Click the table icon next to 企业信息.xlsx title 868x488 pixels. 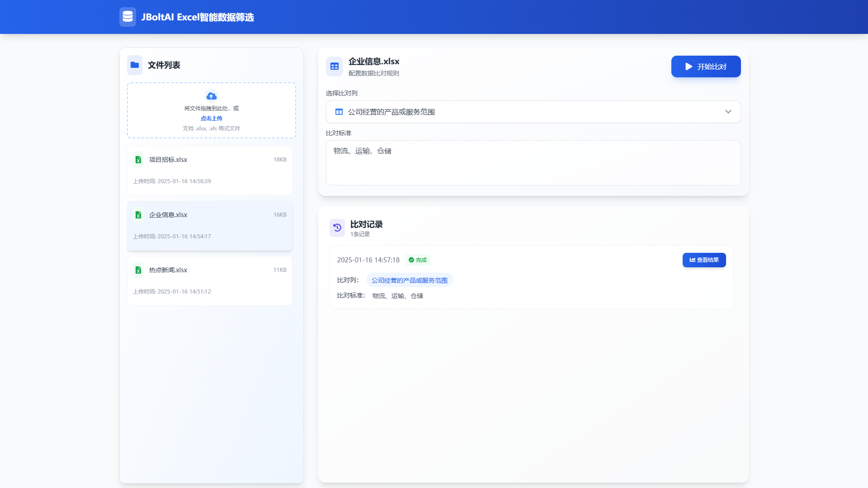[335, 66]
